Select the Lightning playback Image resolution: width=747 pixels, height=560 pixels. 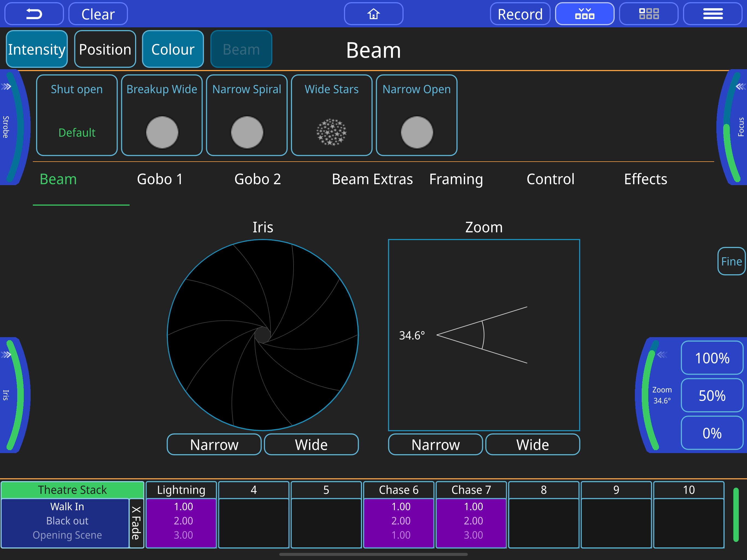point(181,514)
